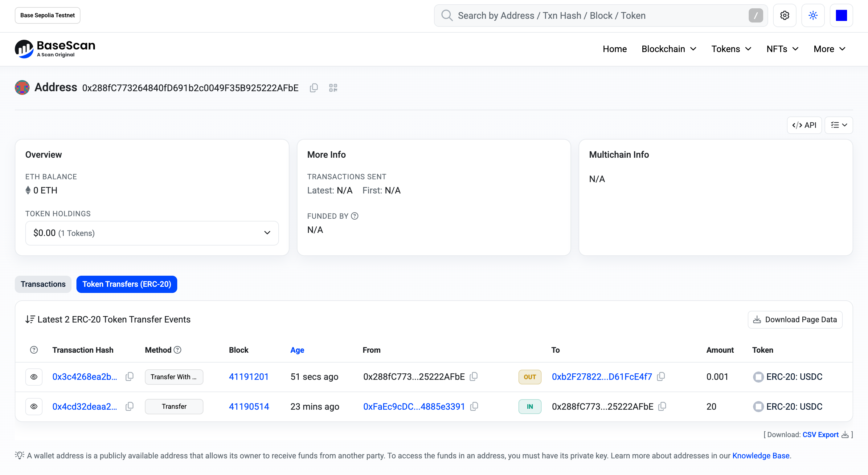
Task: Click the search magnifier icon
Action: point(447,15)
